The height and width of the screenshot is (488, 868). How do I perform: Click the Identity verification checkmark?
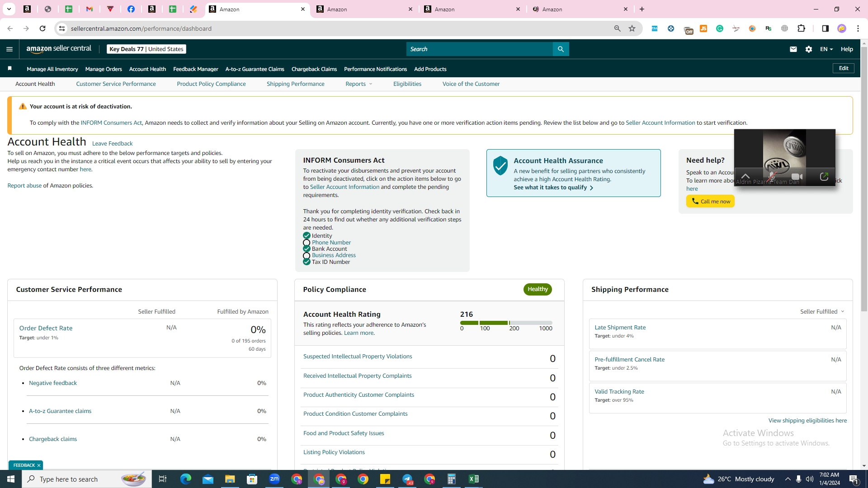pos(307,236)
